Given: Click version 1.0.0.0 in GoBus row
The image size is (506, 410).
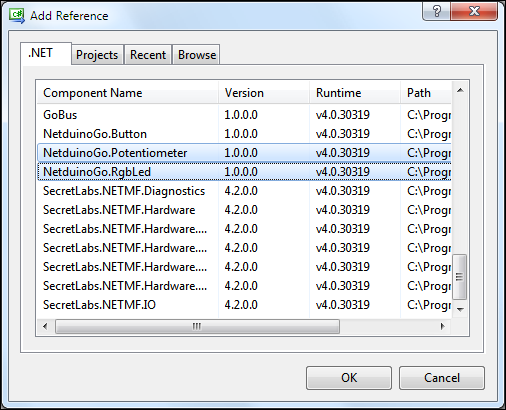Looking at the screenshot, I should coord(241,115).
